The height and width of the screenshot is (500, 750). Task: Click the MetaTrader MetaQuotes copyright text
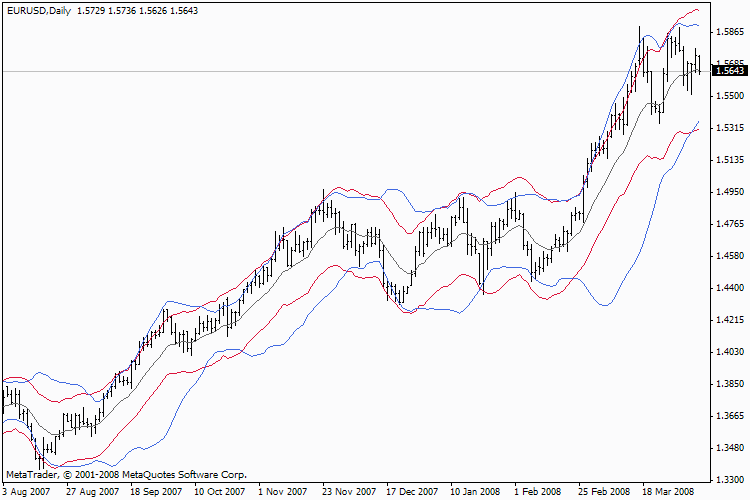[126, 475]
